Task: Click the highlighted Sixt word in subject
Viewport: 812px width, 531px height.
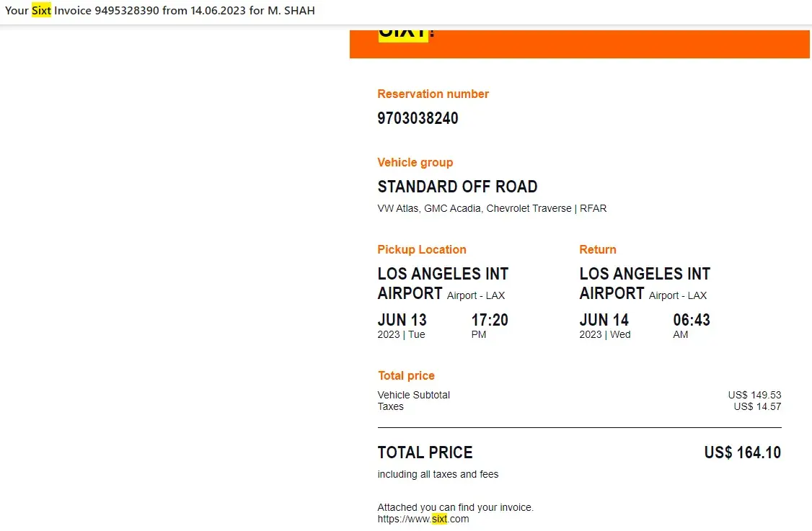Action: coord(41,11)
